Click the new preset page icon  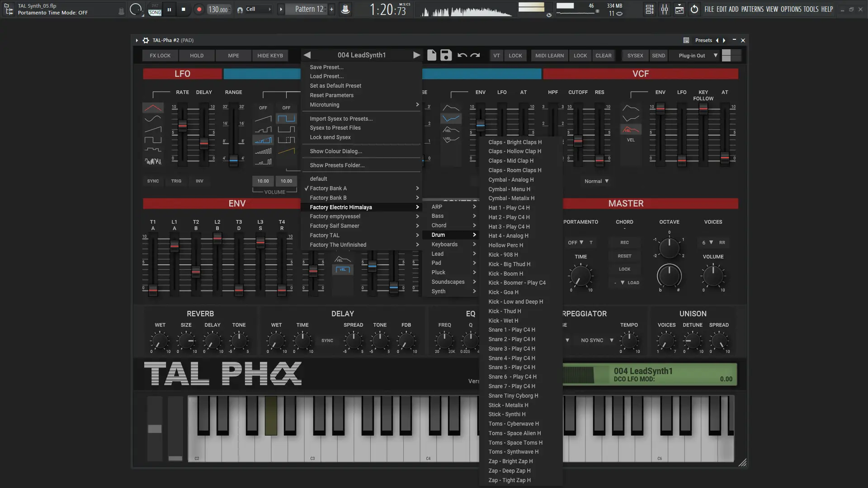coord(432,55)
